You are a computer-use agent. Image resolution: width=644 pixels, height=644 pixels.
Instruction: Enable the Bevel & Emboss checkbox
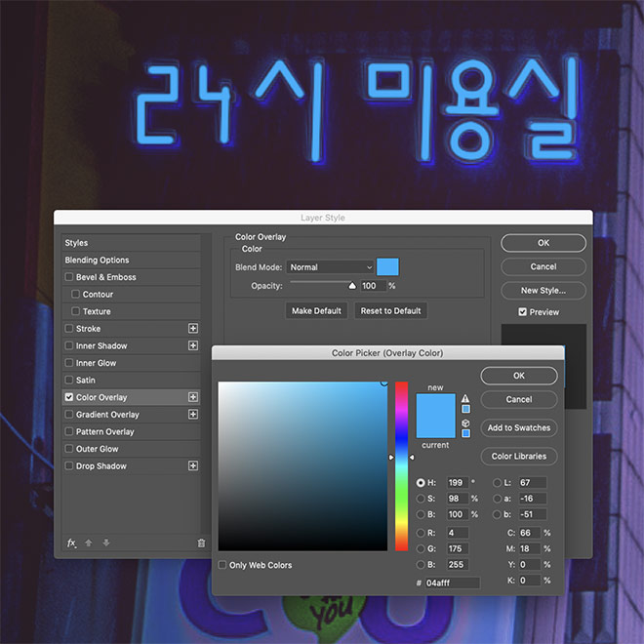(x=69, y=277)
